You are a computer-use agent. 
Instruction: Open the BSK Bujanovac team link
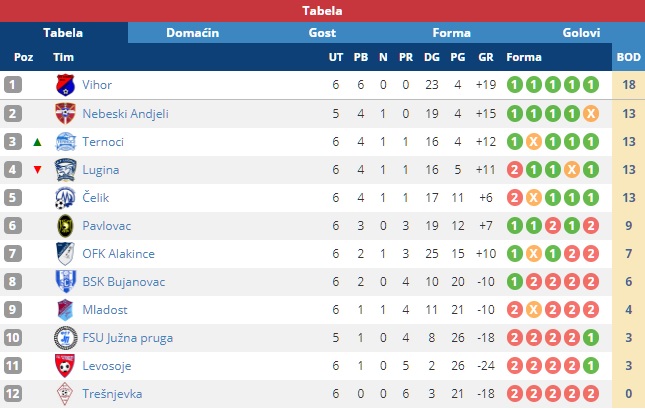123,282
